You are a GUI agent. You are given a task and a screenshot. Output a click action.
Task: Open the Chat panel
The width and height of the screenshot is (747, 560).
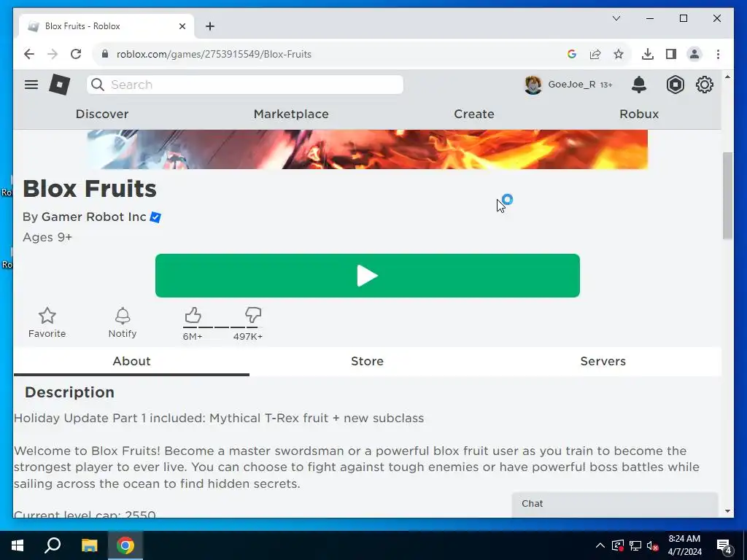point(614,504)
